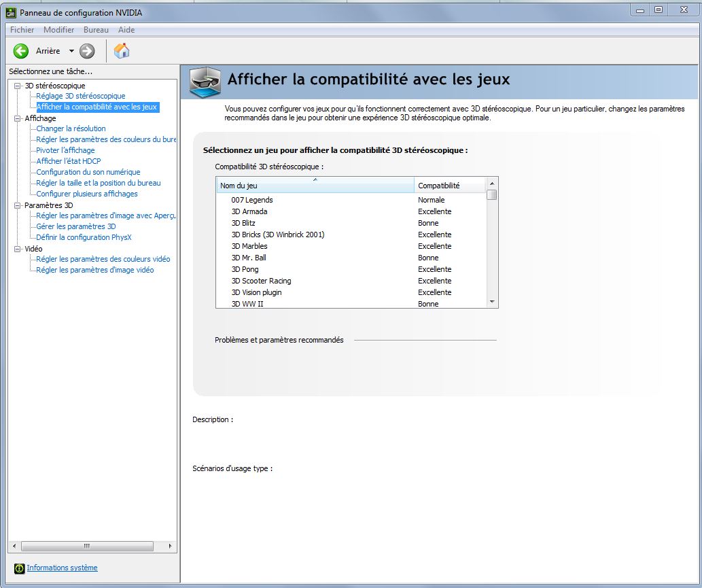Viewport: 702px width, 588px height.
Task: Select 3D Mr. Ball in game list
Action: [x=351, y=258]
